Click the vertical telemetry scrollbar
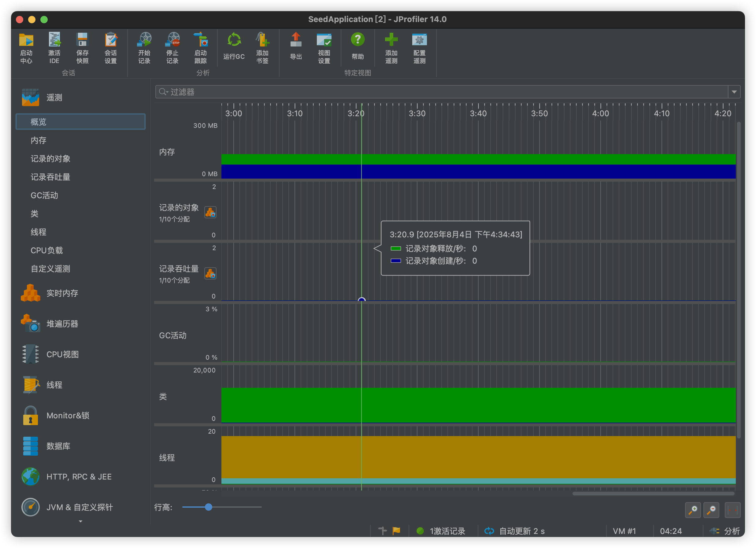This screenshot has height=548, width=756. 739,280
